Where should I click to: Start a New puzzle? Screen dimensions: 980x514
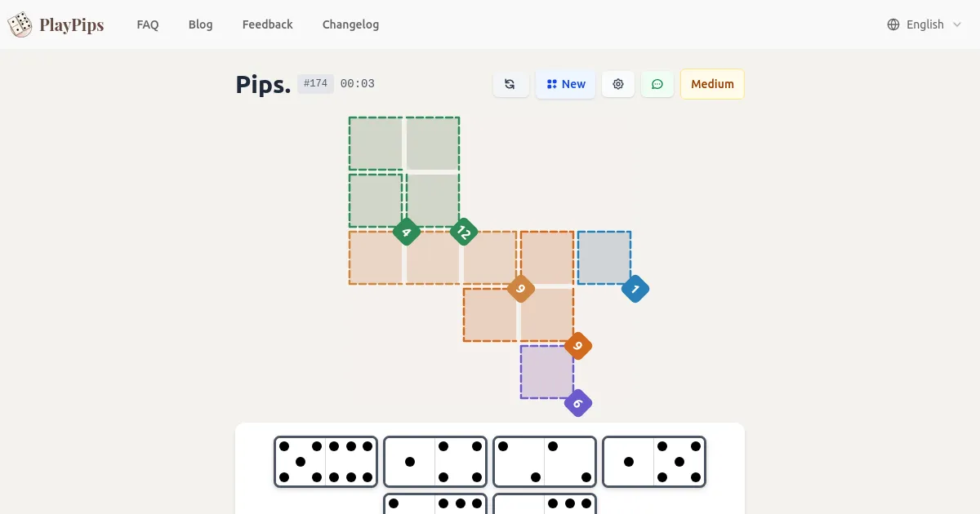(565, 84)
